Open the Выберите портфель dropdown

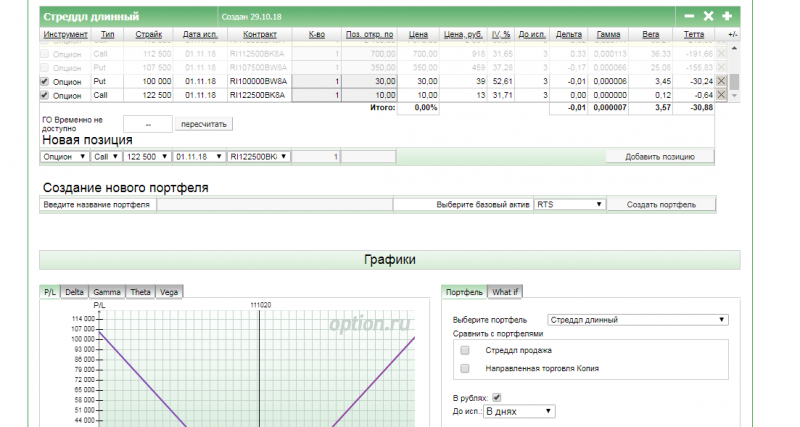638,320
